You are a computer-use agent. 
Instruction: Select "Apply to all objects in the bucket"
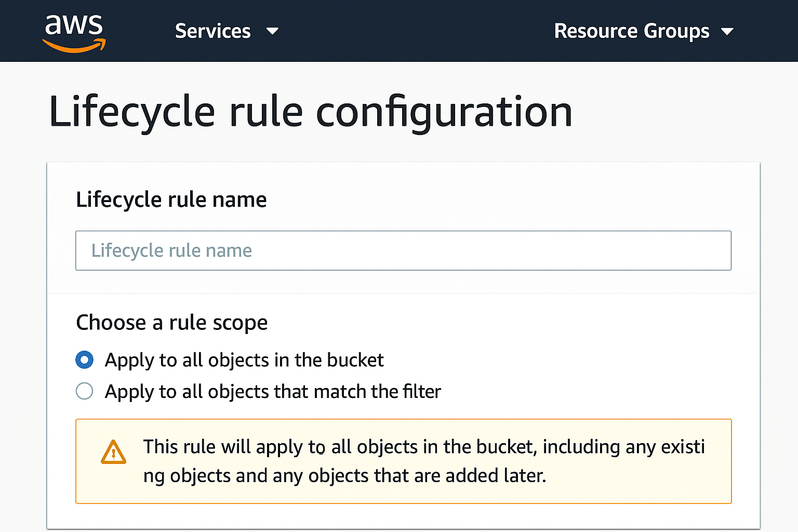click(84, 360)
